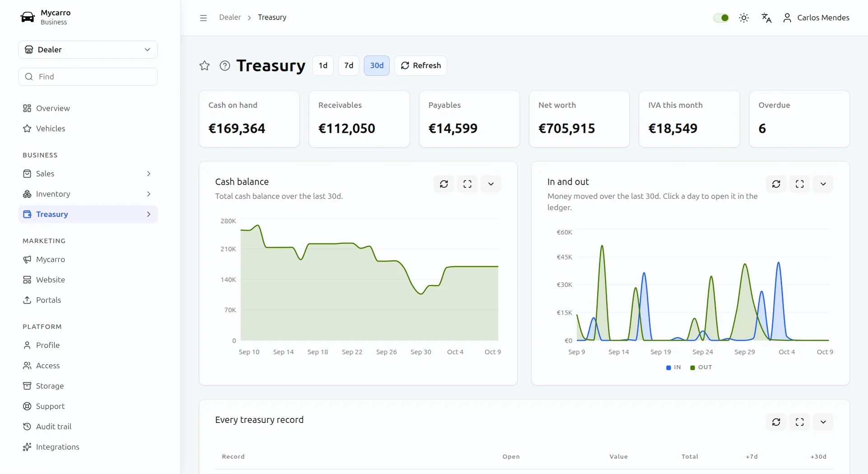Expand the Inventory submenu chevron
Screen dimensions: 868x474
pyautogui.click(x=149, y=194)
